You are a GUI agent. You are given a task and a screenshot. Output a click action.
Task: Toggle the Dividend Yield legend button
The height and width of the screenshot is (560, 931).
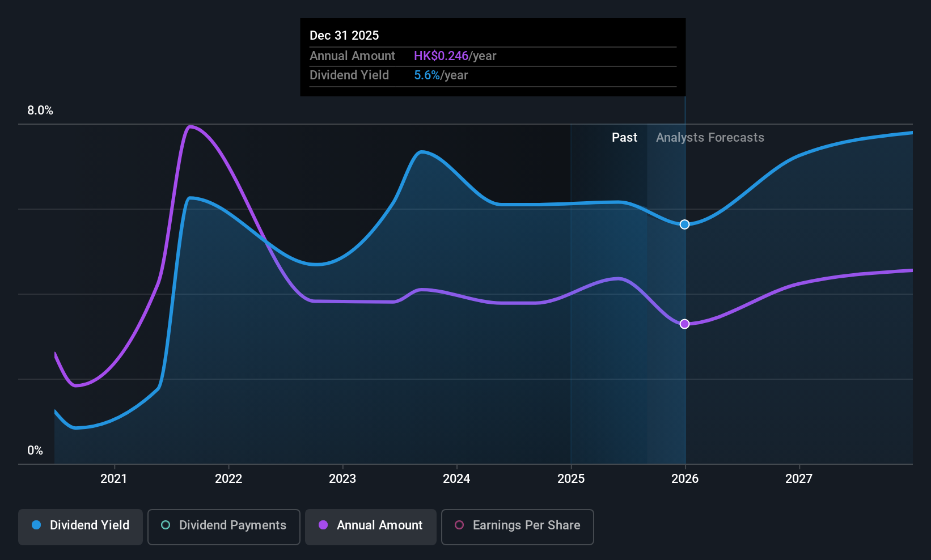point(81,527)
